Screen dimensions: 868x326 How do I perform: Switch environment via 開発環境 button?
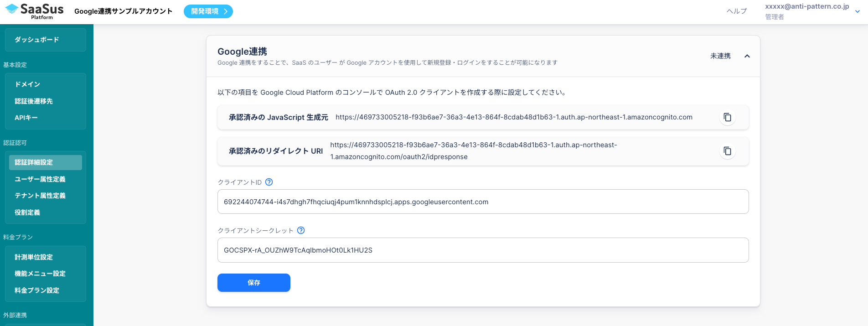pyautogui.click(x=208, y=11)
